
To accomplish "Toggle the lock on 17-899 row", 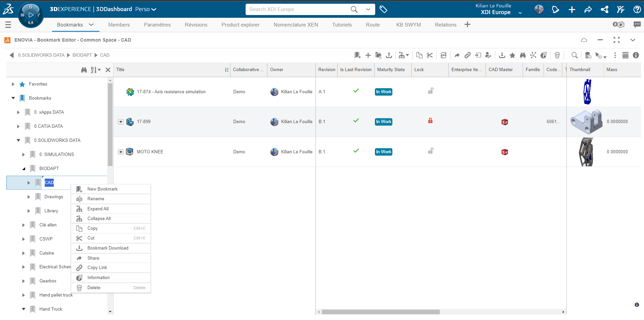I will pyautogui.click(x=430, y=121).
